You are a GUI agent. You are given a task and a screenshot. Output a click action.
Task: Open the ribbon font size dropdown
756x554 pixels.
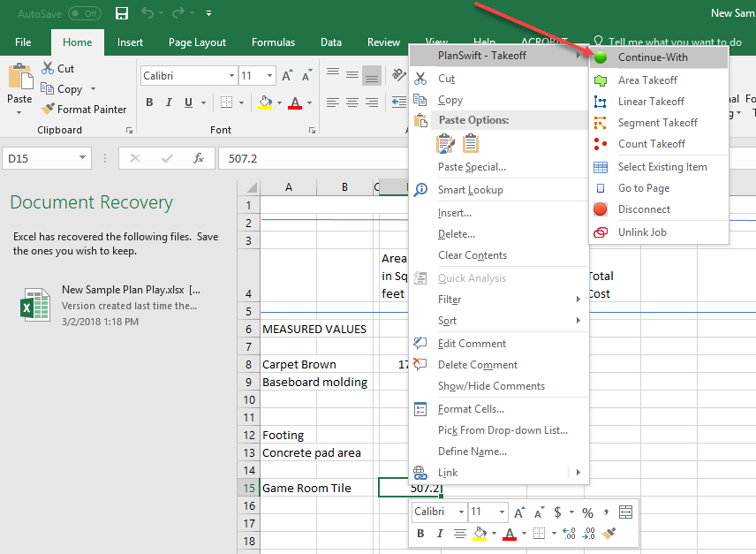click(269, 76)
